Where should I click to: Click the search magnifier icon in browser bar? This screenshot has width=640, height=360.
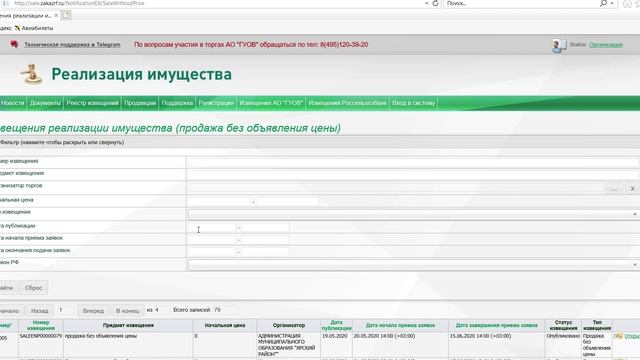click(x=603, y=3)
